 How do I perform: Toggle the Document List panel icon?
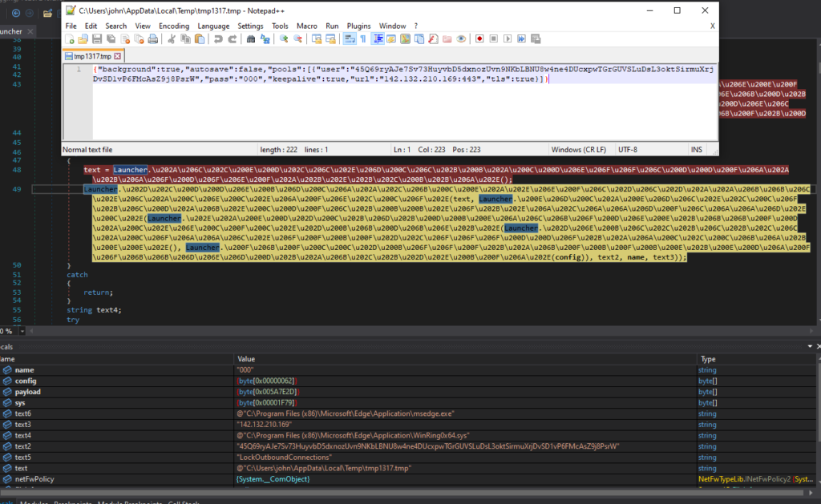click(x=419, y=39)
